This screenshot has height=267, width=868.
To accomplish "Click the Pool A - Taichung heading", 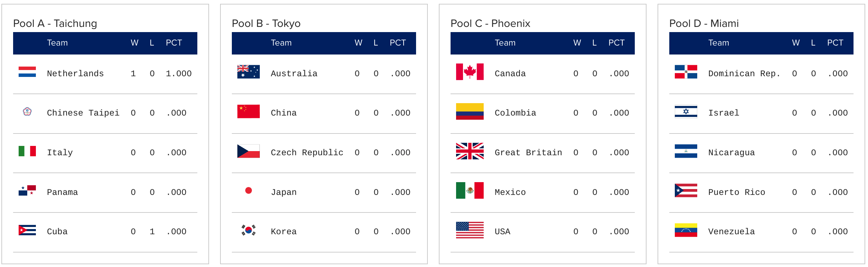I will (55, 23).
